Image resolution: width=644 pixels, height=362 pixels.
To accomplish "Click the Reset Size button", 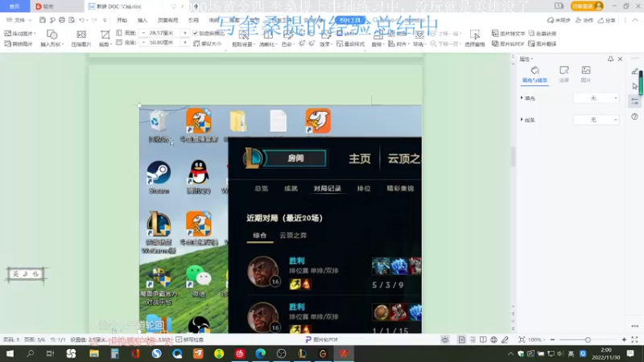I will (x=208, y=43).
